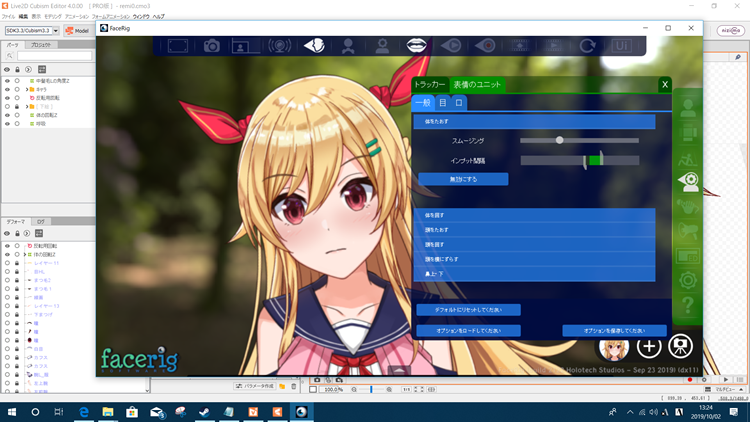Select the 目 sub-tab in FaceRig panel
Image resolution: width=750 pixels, height=422 pixels.
[x=443, y=102]
